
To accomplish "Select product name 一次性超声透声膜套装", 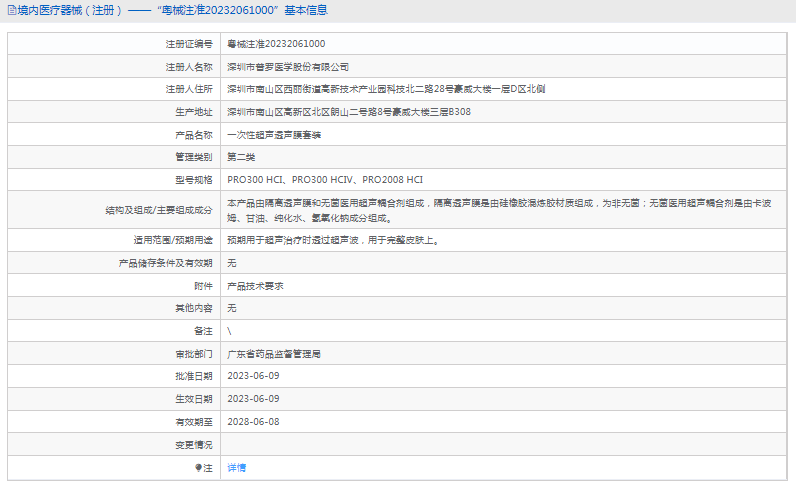I will [x=274, y=135].
